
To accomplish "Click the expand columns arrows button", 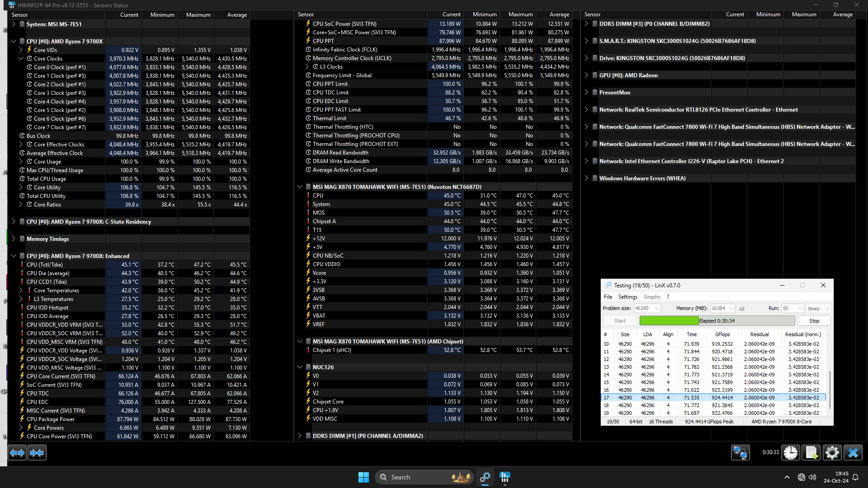I will pyautogui.click(x=17, y=453).
